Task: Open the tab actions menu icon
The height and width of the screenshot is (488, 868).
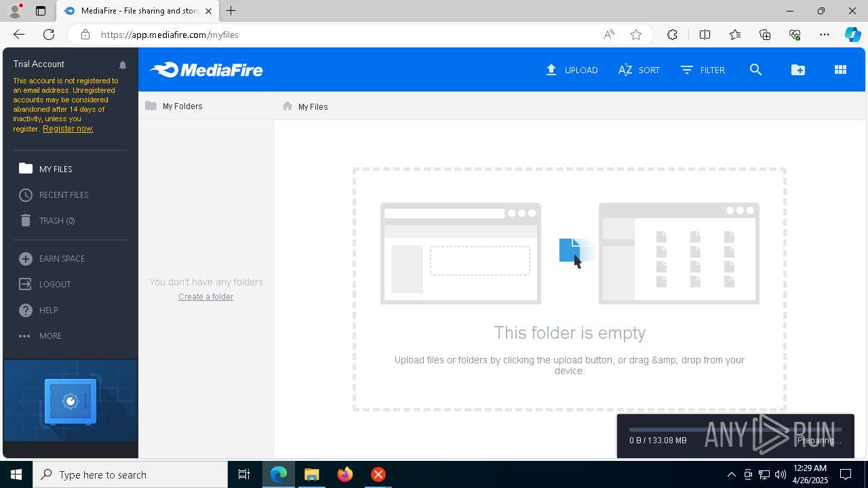Action: tap(41, 11)
